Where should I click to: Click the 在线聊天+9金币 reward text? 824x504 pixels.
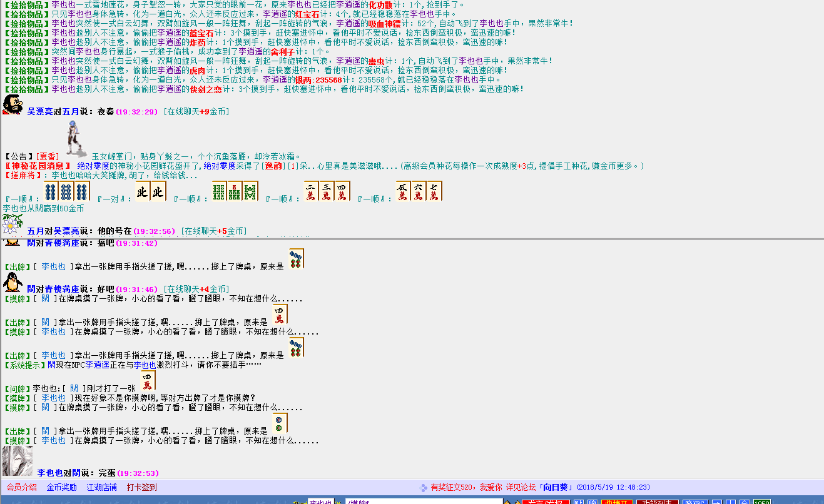click(196, 112)
